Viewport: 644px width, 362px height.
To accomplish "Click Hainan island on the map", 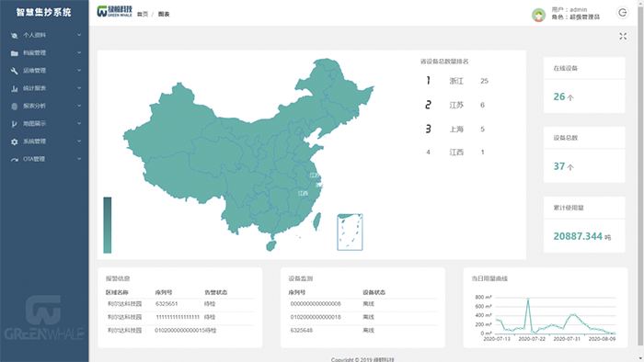I will click(271, 246).
